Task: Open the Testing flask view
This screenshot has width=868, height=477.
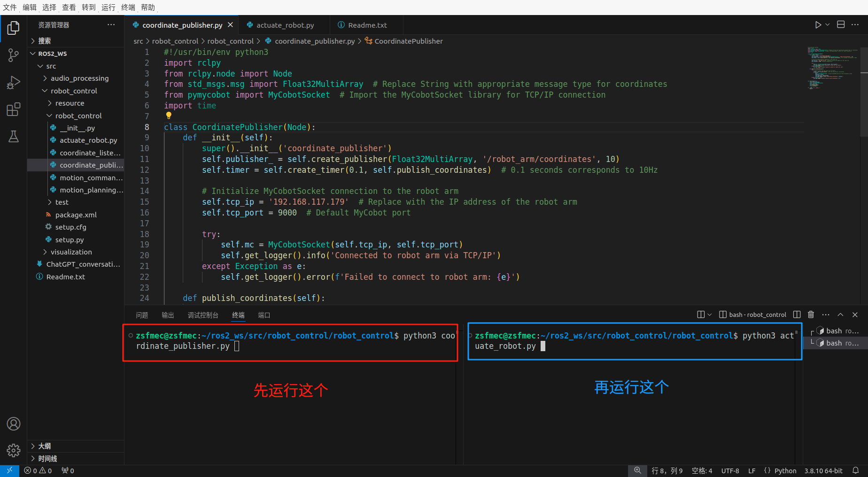Action: (x=13, y=137)
